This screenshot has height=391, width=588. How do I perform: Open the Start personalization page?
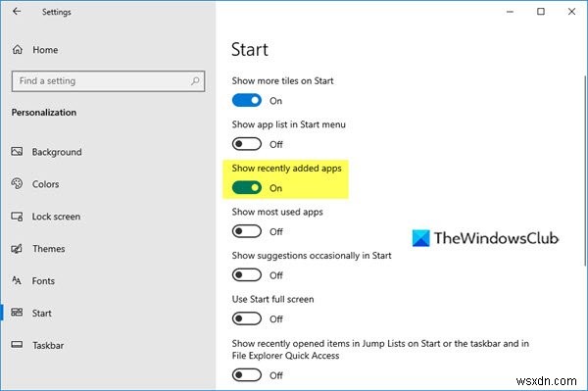point(41,313)
